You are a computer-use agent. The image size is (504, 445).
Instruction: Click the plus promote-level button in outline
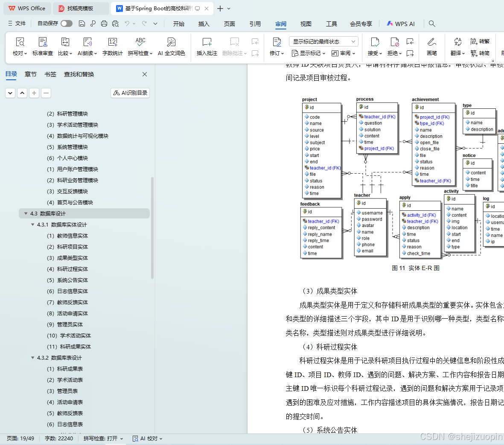[x=34, y=93]
